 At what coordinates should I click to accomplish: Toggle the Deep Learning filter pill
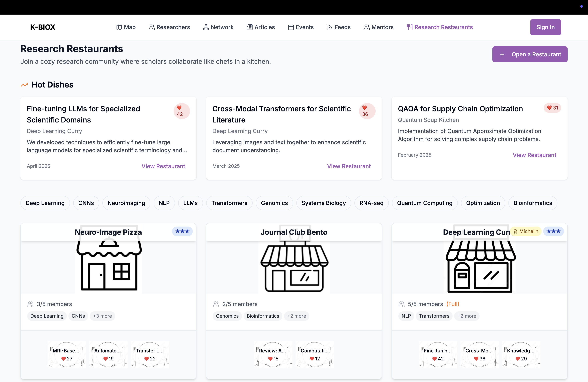click(x=45, y=203)
